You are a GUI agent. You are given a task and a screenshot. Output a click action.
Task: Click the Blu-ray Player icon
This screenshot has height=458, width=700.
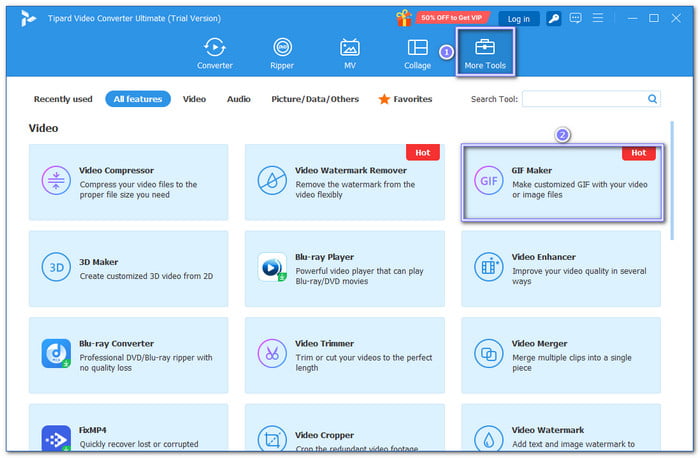272,267
